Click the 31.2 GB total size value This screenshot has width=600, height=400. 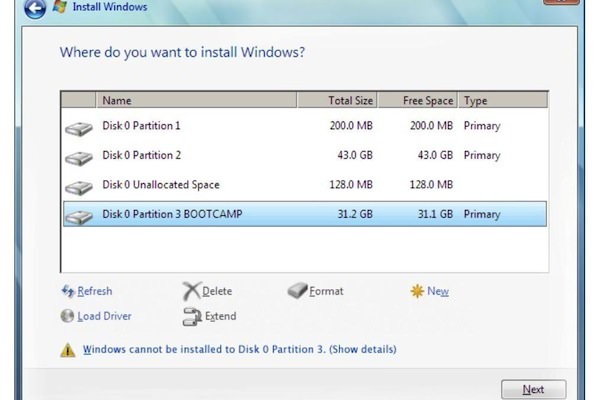pos(355,214)
